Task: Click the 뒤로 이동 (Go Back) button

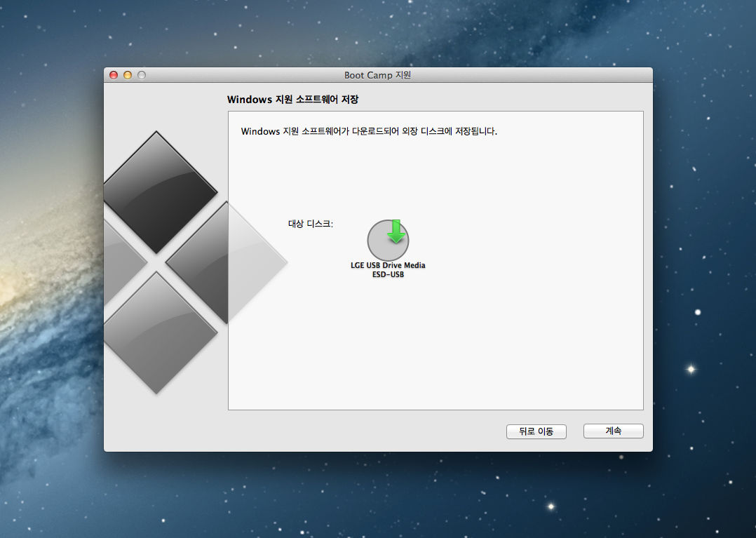Action: click(536, 431)
